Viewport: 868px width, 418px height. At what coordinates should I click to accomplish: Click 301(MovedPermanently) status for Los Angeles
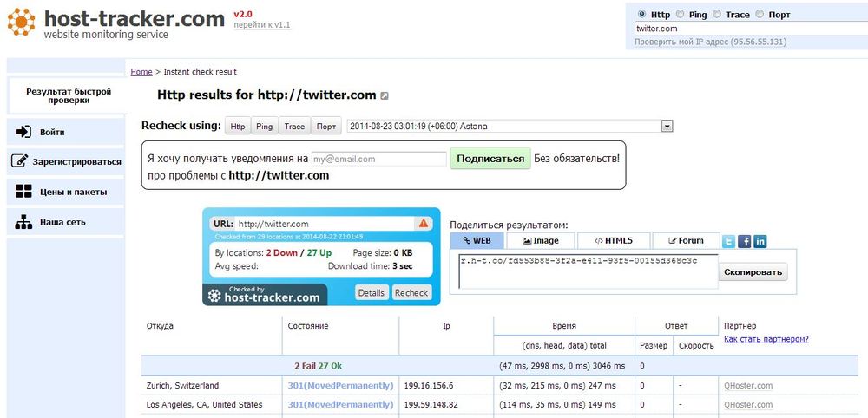coord(340,404)
